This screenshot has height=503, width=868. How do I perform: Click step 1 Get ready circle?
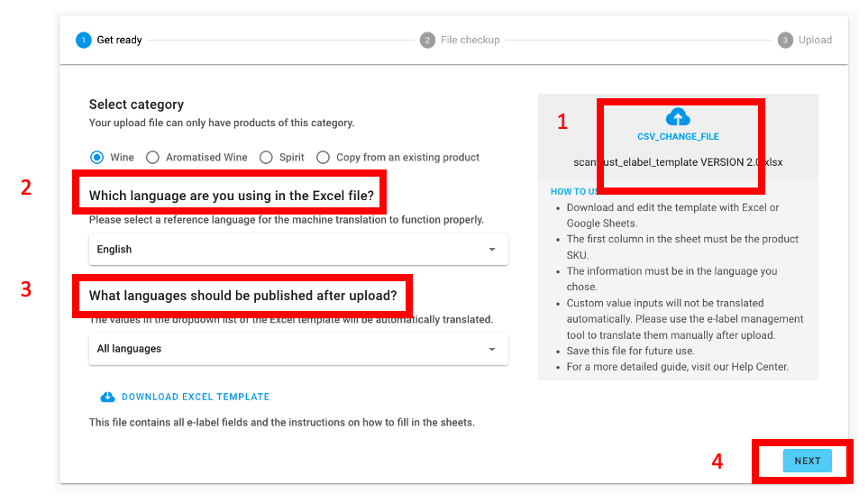84,40
